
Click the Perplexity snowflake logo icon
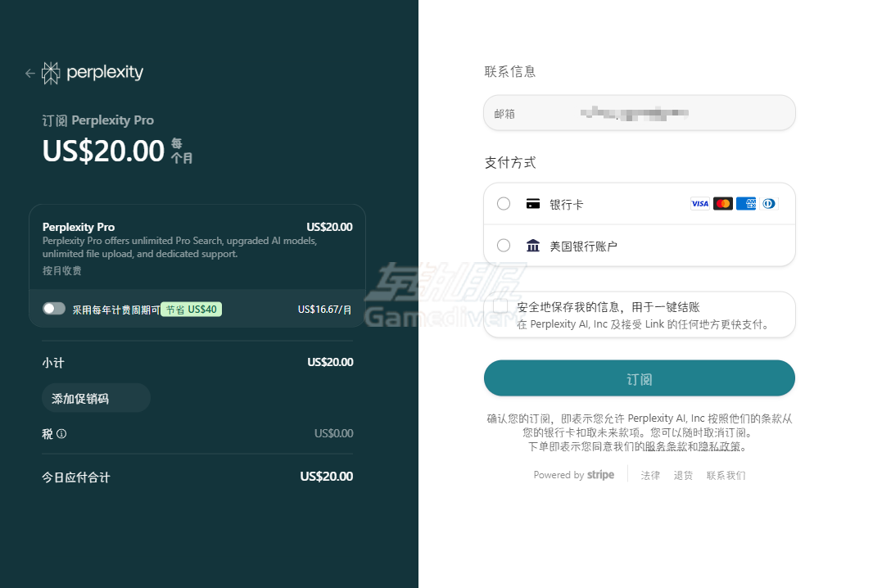coord(51,73)
